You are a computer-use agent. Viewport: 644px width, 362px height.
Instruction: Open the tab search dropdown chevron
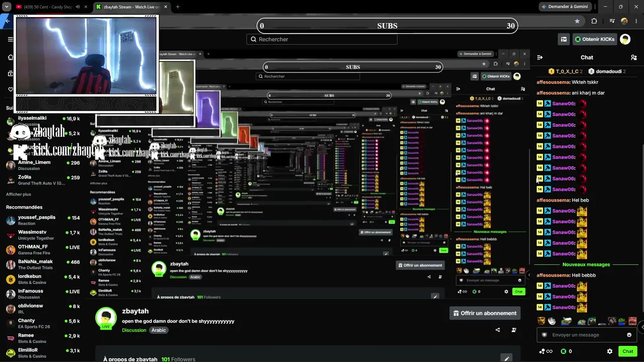tap(7, 7)
